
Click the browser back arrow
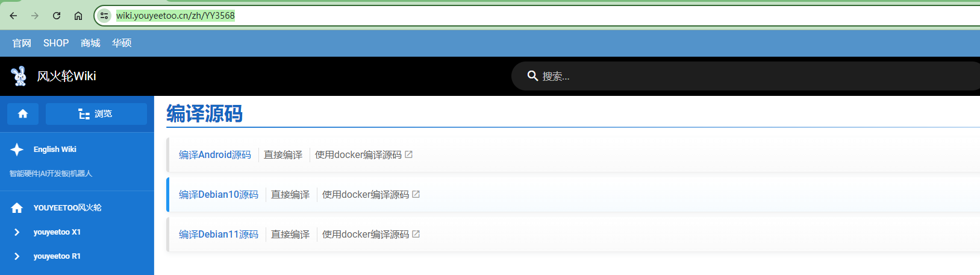click(13, 16)
